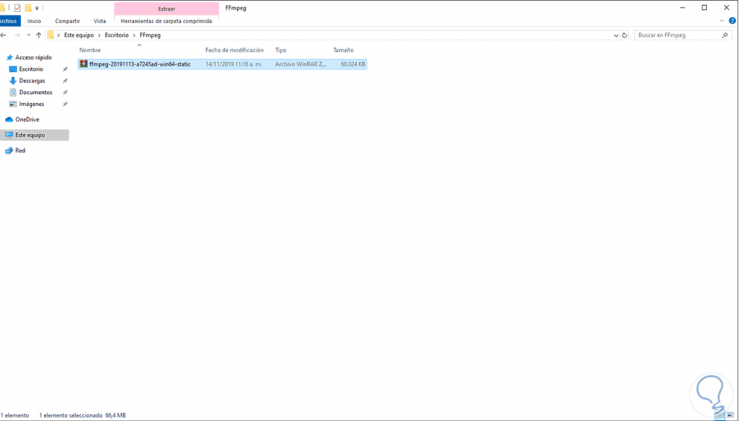This screenshot has height=421, width=745.
Task: Click the OneDrive cloud icon
Action: [9, 120]
